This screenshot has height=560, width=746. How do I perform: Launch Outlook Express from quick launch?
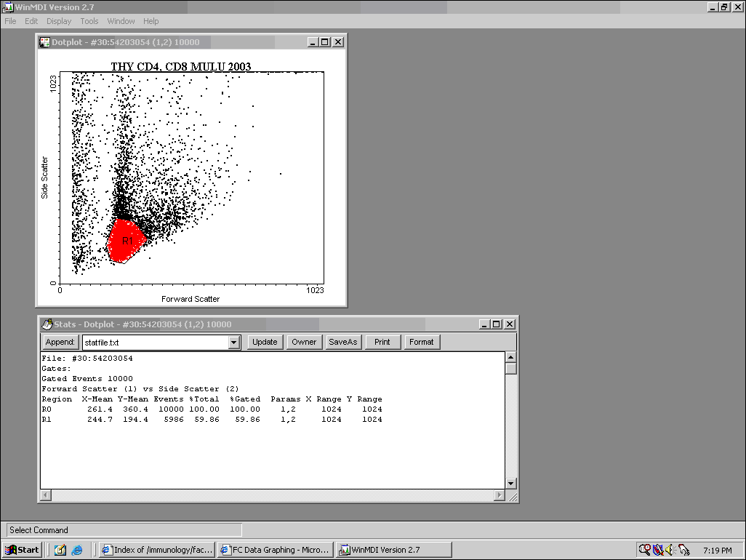tap(60, 550)
